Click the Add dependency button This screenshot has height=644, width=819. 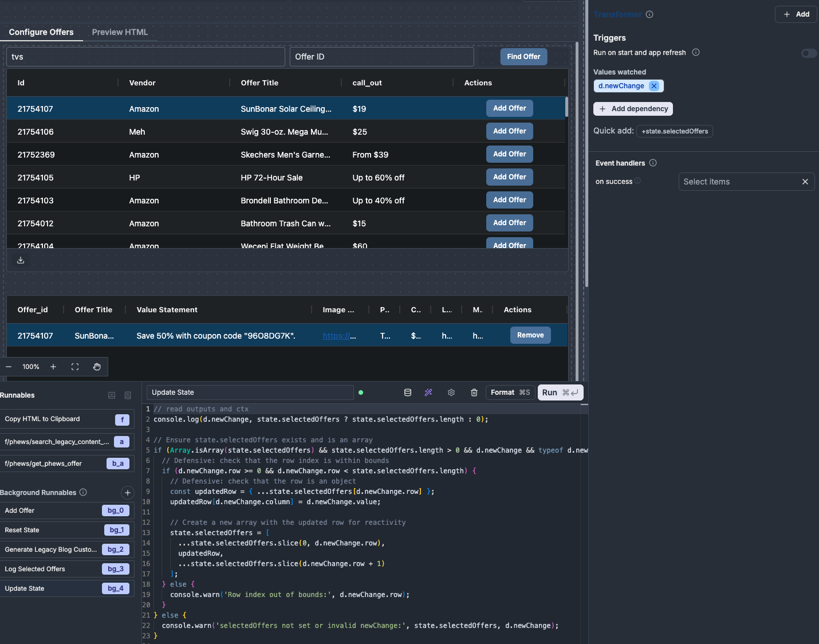click(633, 109)
